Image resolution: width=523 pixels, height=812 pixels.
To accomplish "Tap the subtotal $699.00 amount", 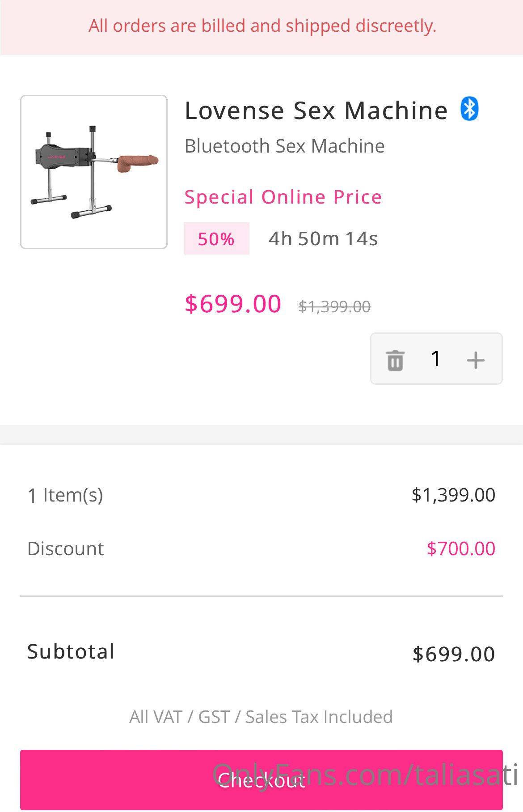I will coord(454,654).
